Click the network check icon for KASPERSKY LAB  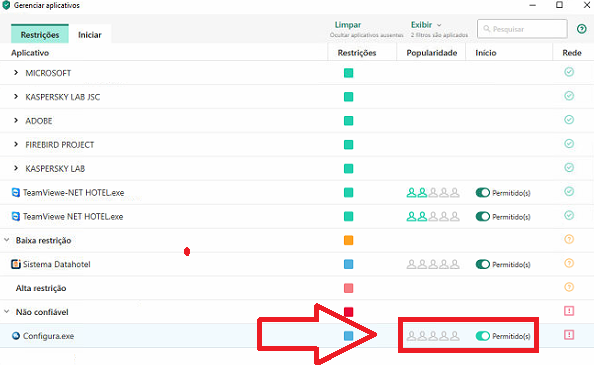click(x=569, y=167)
